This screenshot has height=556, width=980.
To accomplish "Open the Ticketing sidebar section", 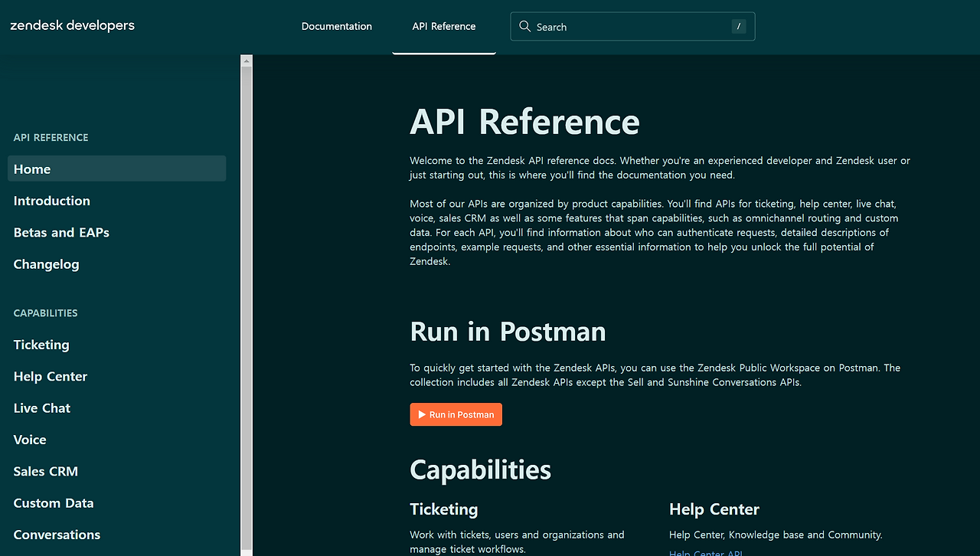I will point(41,345).
